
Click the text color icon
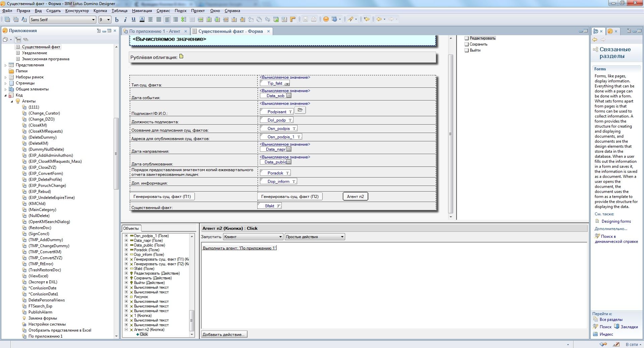142,20
